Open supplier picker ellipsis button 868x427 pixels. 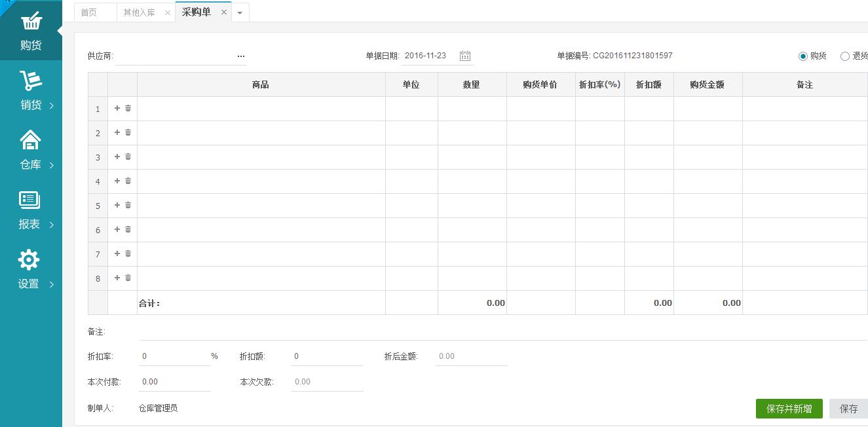tap(240, 56)
